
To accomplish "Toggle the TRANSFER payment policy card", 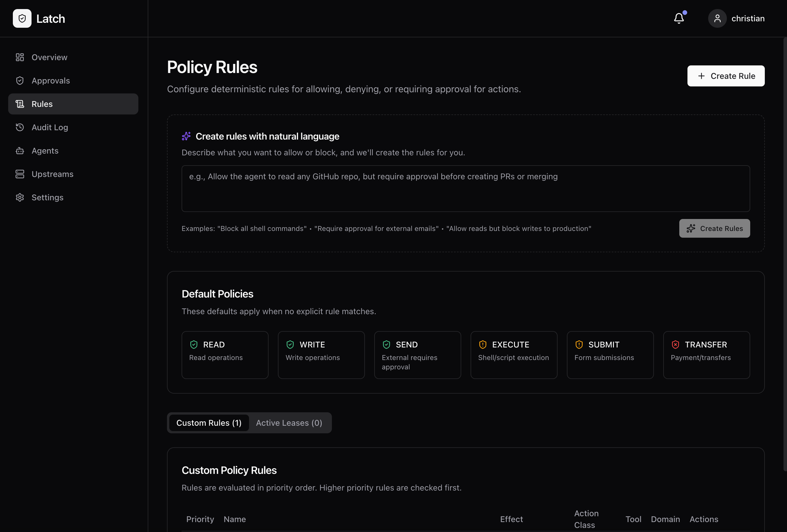I will (x=706, y=354).
